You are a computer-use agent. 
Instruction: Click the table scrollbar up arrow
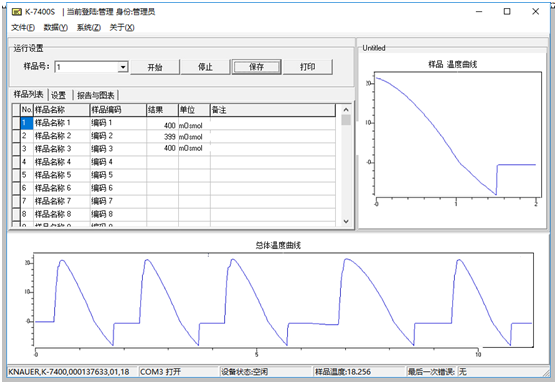pyautogui.click(x=346, y=109)
